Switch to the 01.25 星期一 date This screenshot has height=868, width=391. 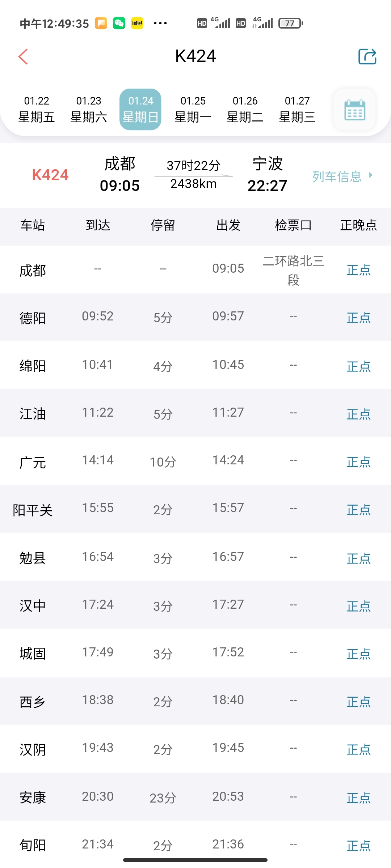tap(193, 109)
